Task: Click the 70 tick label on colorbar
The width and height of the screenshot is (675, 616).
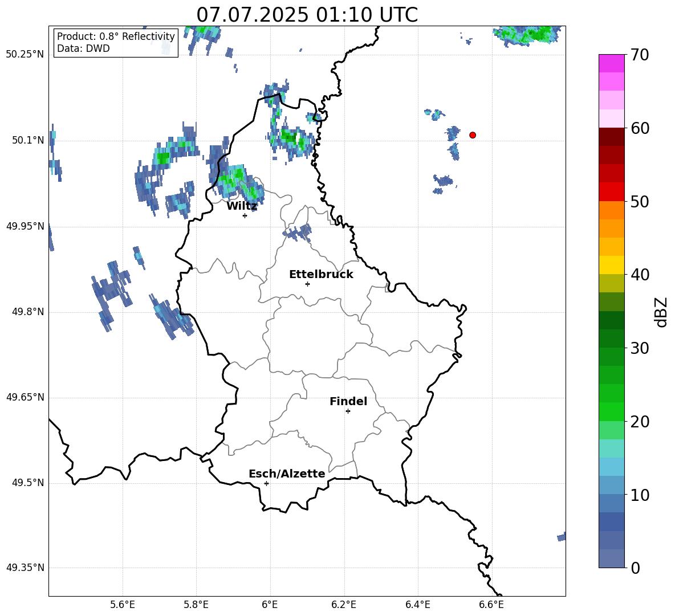Action: (640, 55)
